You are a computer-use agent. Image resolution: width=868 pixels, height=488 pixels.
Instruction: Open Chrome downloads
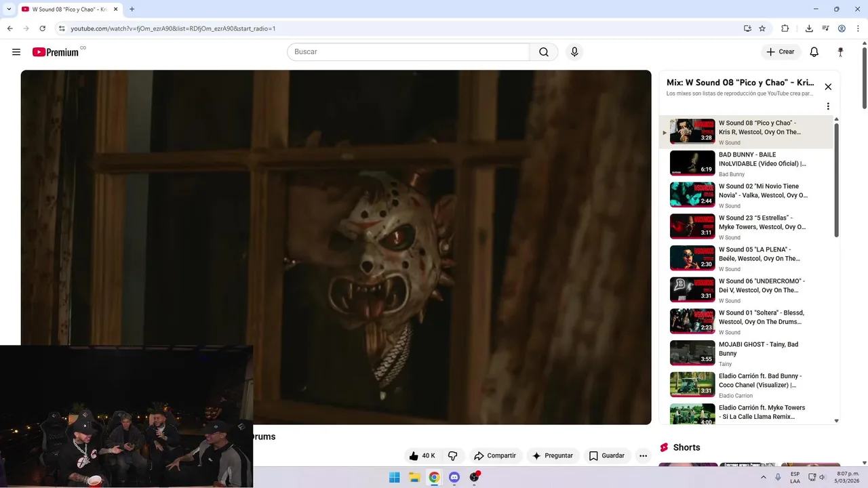click(809, 28)
